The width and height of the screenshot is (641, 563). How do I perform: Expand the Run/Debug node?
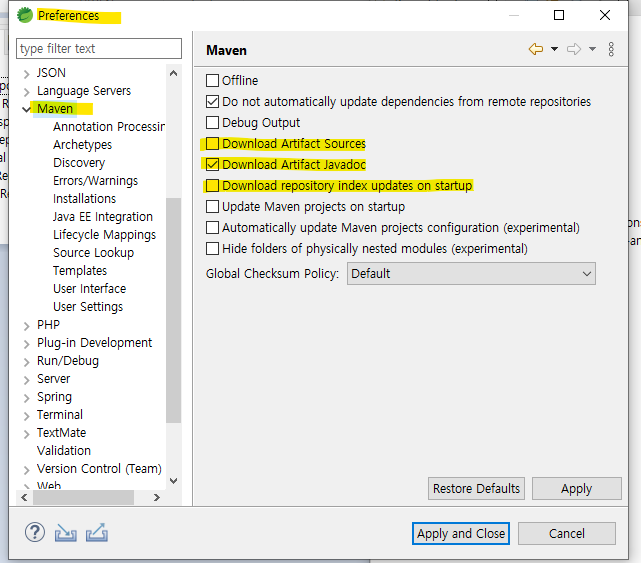pyautogui.click(x=27, y=362)
